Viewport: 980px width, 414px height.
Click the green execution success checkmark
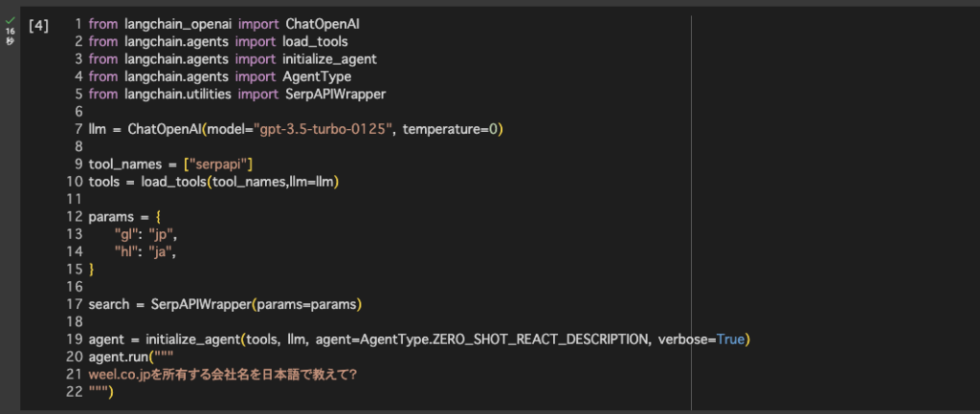point(10,19)
